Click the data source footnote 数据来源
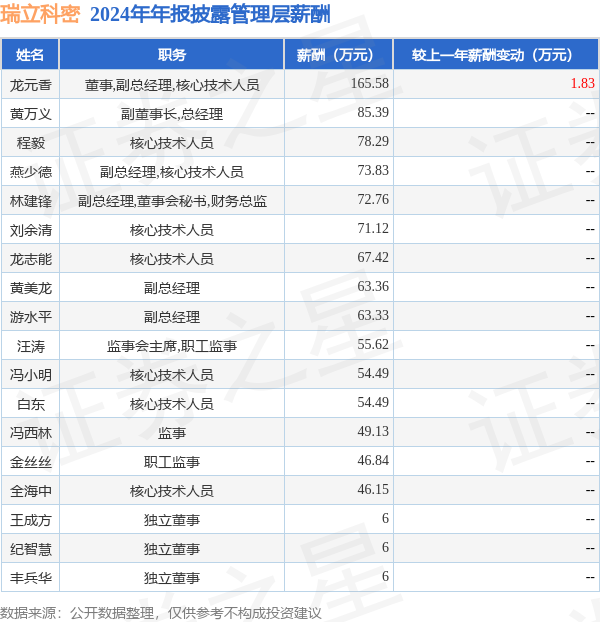The image size is (600, 622). 161,613
